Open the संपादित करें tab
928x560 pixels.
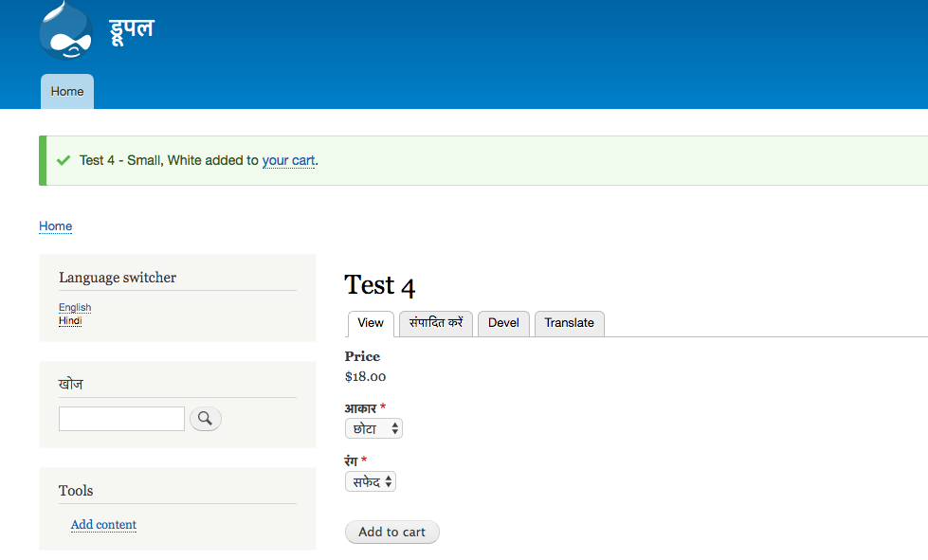[435, 323]
